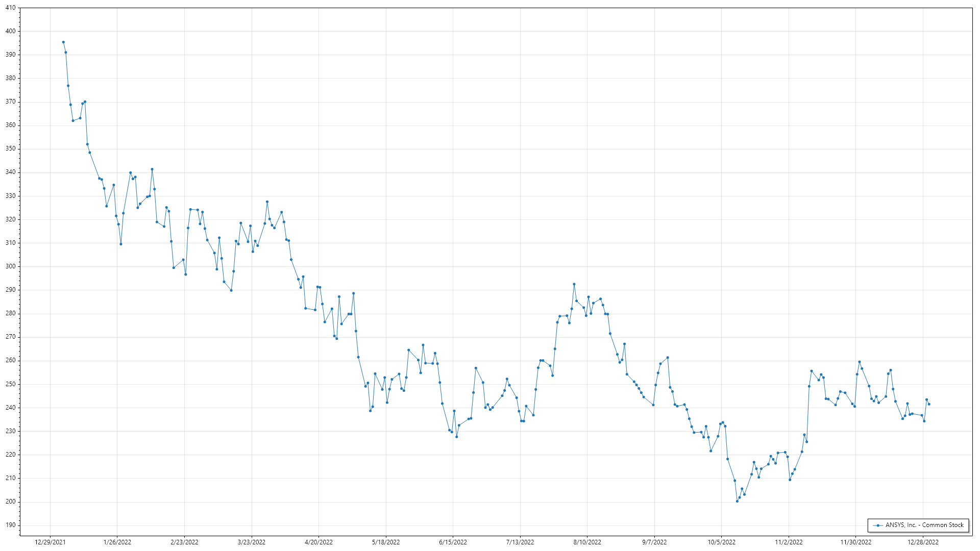980x551 pixels.
Task: Click the 410 y-axis value label
Action: [x=10, y=8]
